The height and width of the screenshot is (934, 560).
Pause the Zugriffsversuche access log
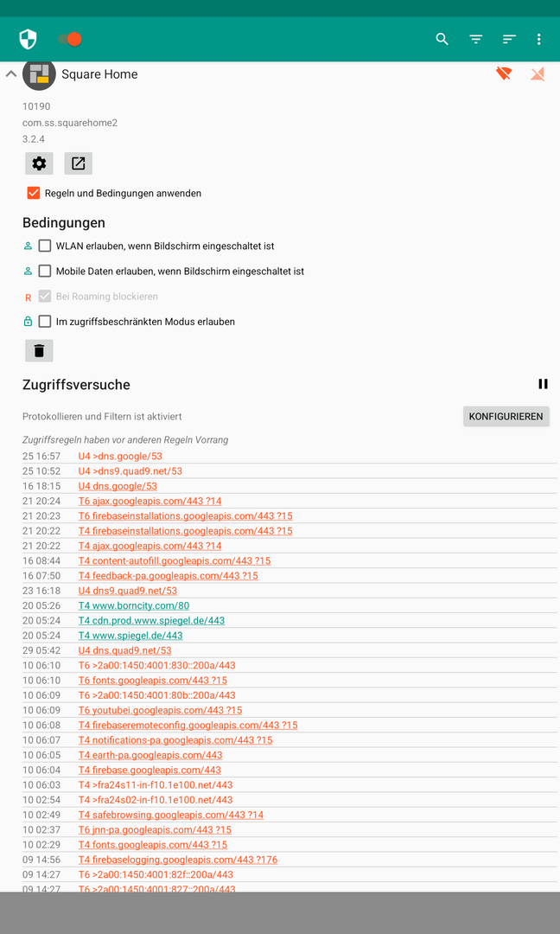(x=543, y=384)
